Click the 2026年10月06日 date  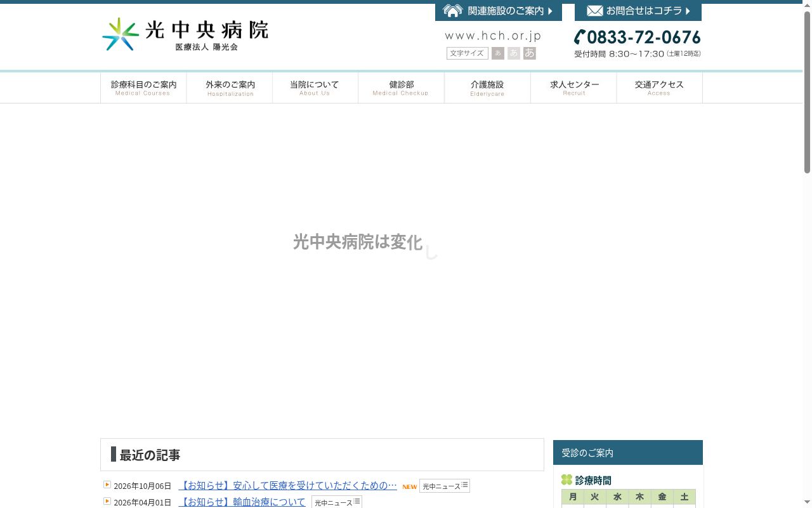pyautogui.click(x=143, y=486)
